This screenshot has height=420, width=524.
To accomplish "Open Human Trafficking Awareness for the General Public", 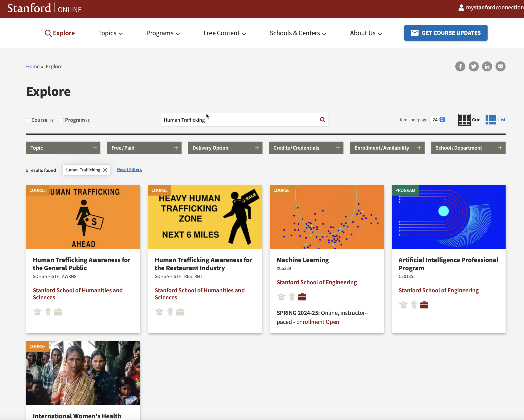I will (82, 264).
